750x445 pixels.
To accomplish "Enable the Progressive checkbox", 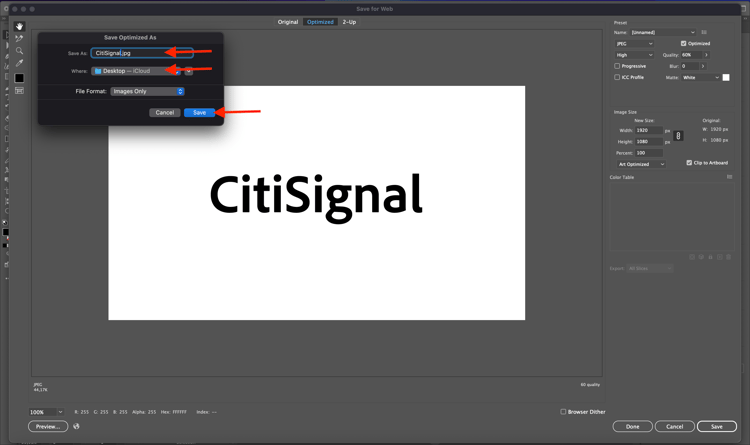I will pyautogui.click(x=617, y=66).
